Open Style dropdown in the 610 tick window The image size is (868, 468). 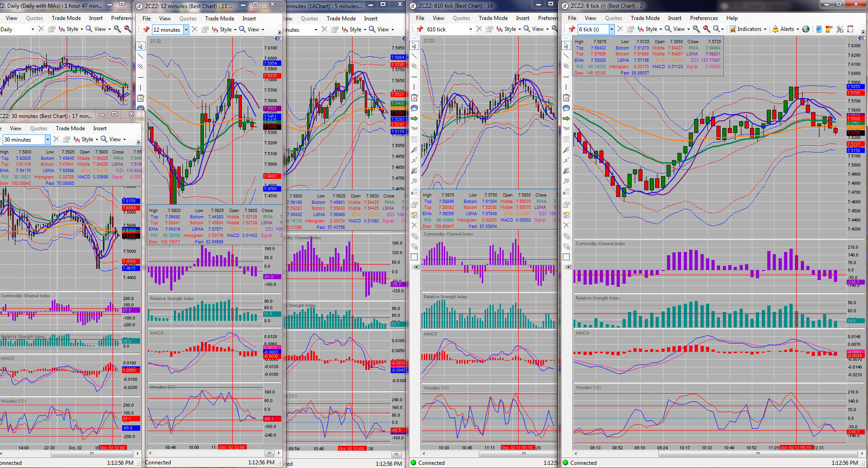pos(509,29)
